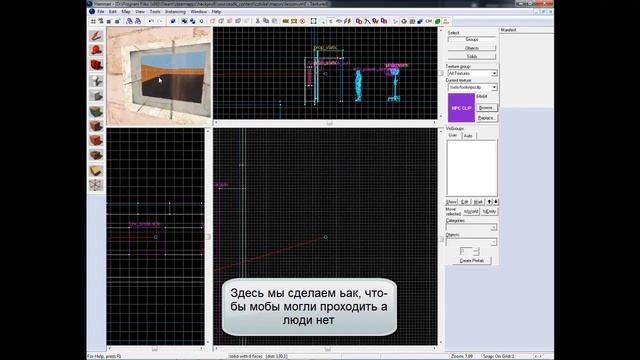
Task: Toggle Cordon bounds toolbar button
Action: click(x=286, y=21)
